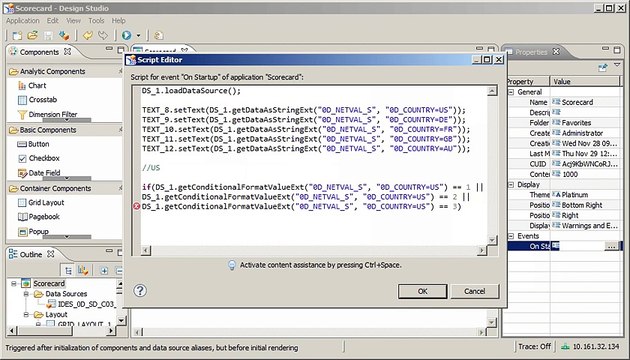Collapse the Data Sources tree node

pyautogui.click(x=27, y=294)
